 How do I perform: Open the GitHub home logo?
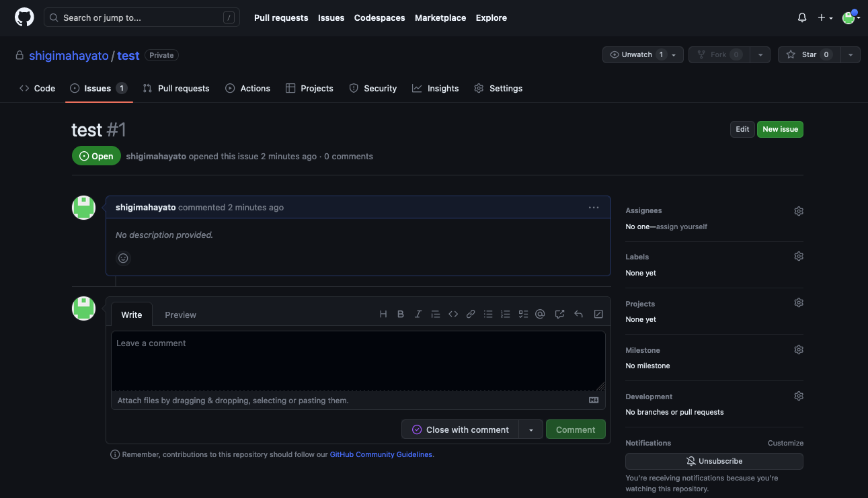(24, 17)
